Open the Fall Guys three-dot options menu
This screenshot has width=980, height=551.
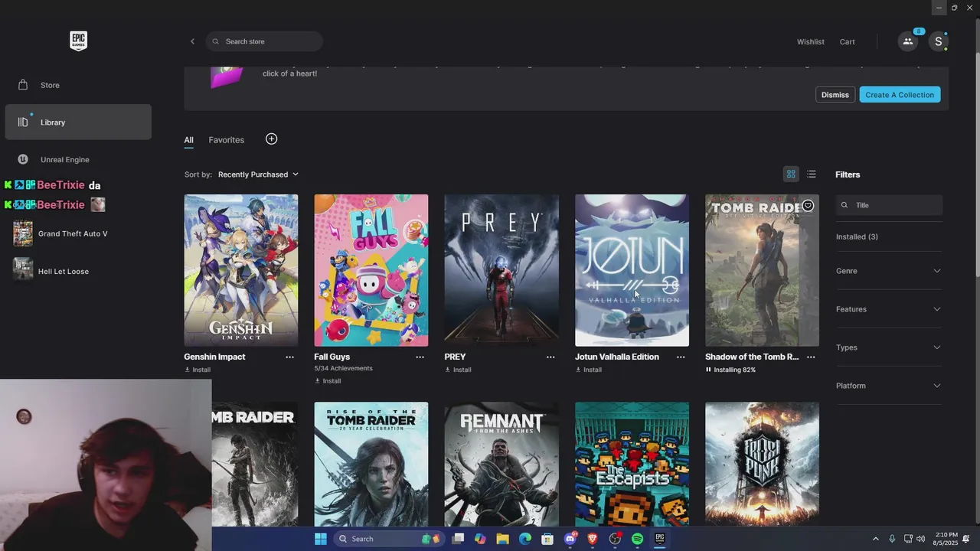tap(420, 357)
